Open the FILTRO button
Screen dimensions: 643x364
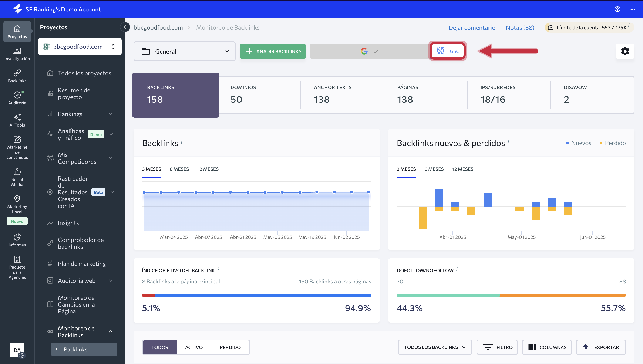[x=497, y=347]
